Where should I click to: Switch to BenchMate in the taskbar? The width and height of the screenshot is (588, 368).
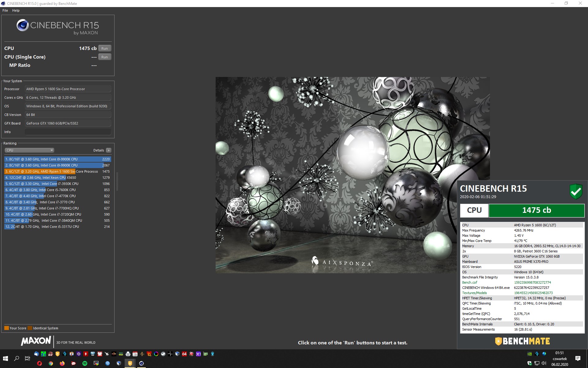130,363
